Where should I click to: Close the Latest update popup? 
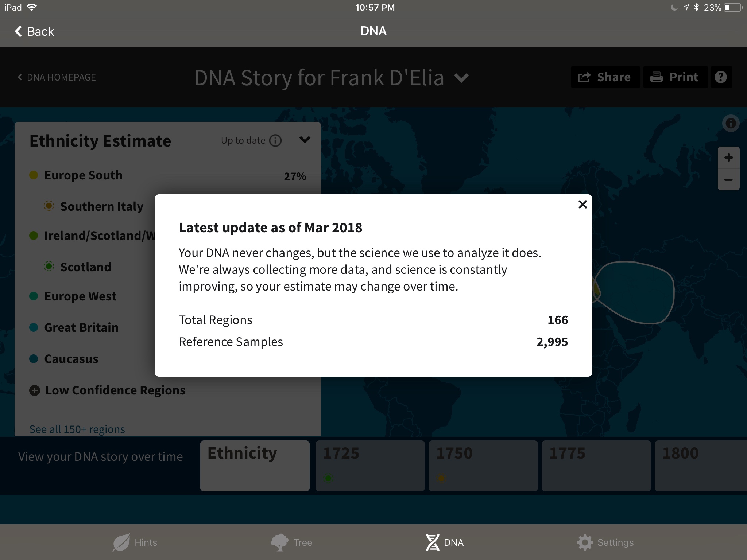(x=582, y=205)
